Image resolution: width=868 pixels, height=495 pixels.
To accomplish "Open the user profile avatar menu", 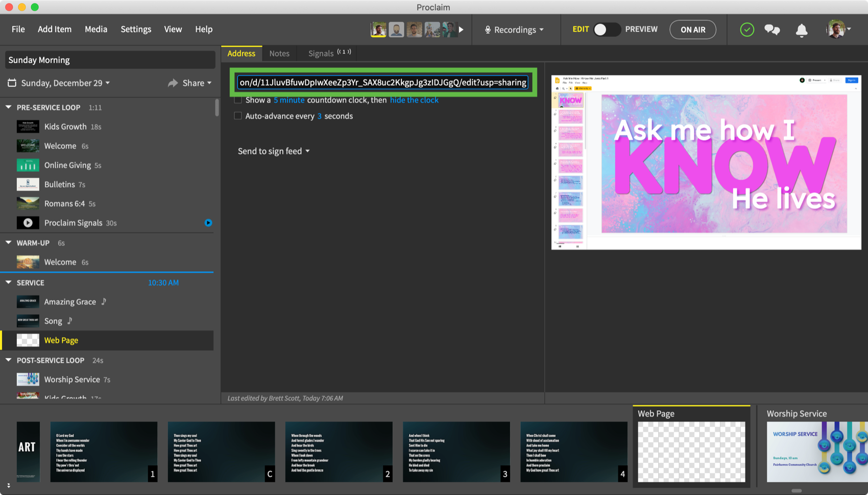I will (837, 30).
